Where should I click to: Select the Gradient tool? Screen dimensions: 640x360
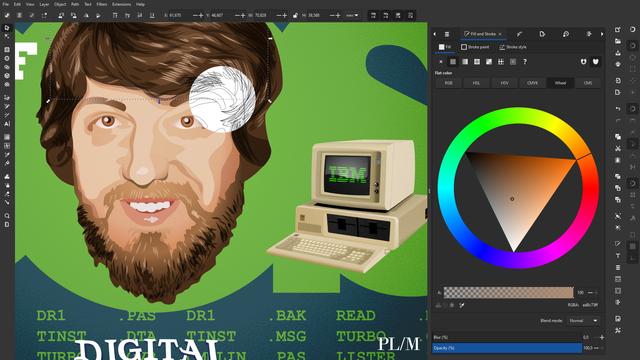coord(7,137)
